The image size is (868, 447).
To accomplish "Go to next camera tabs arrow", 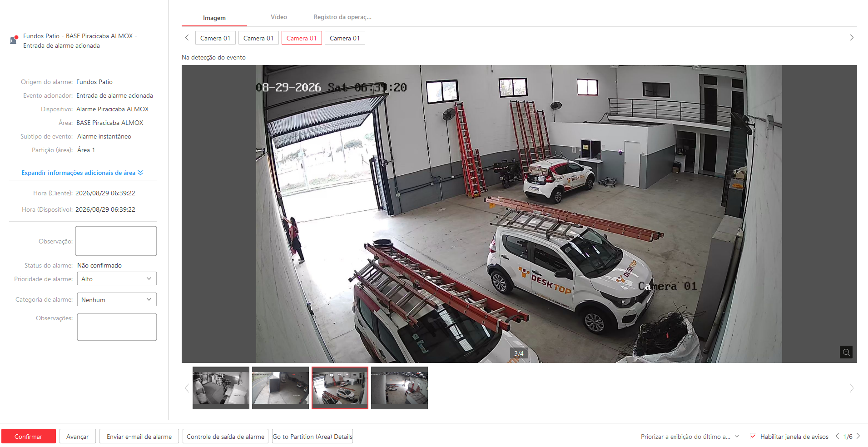I will (852, 38).
